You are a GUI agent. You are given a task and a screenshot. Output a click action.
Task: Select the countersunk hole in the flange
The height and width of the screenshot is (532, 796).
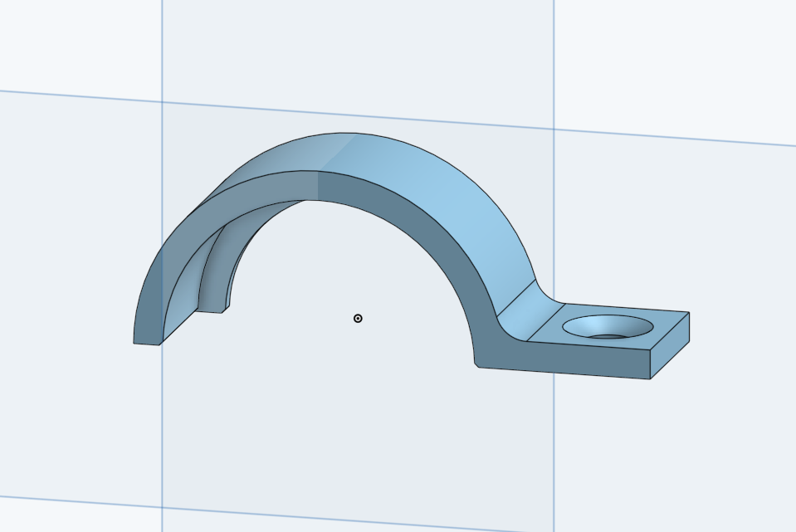point(608,326)
